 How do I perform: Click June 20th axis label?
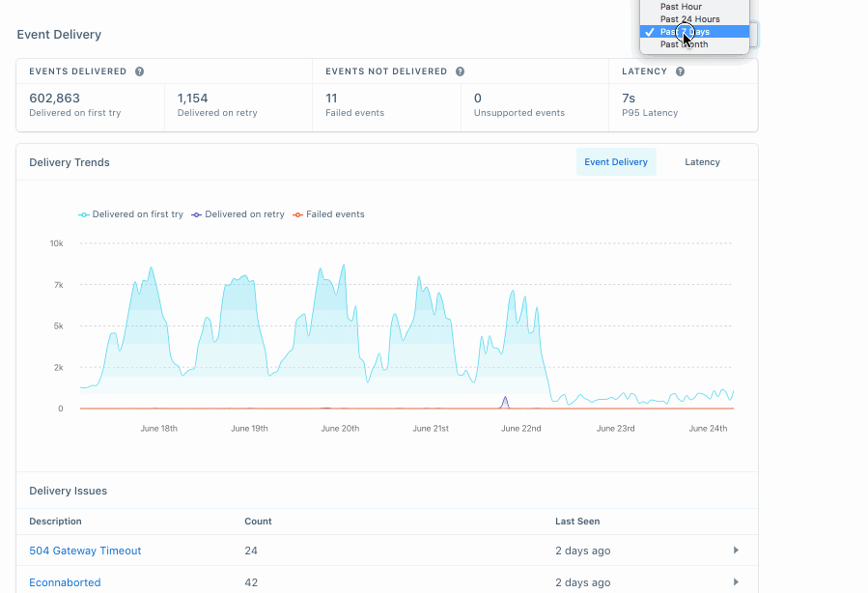pos(340,428)
